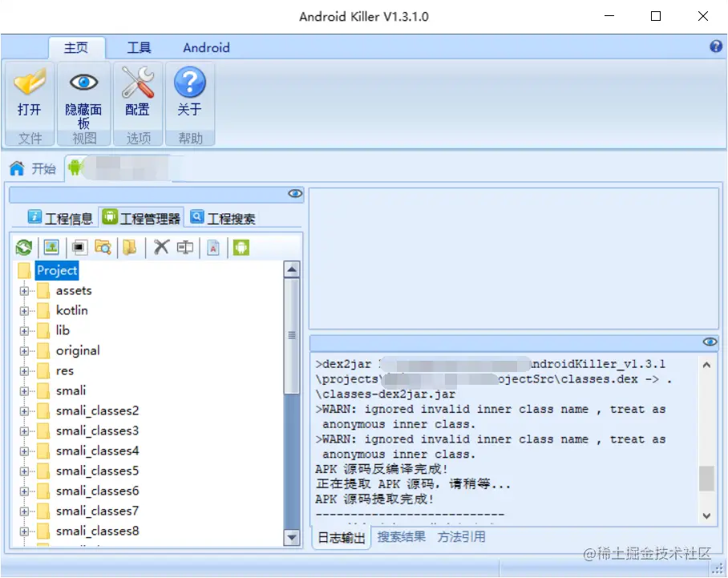The height and width of the screenshot is (578, 728).
Task: Select the Project root node
Action: [x=57, y=270]
